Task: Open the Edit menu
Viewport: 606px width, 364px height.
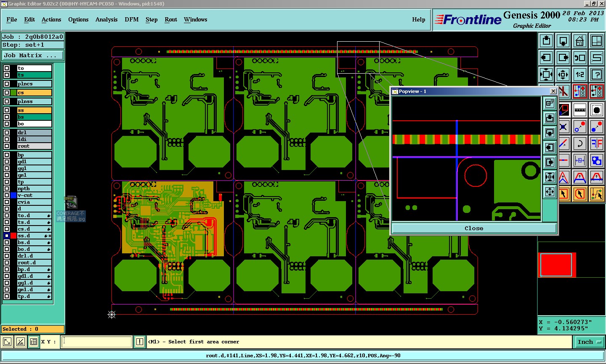Action: [x=29, y=19]
